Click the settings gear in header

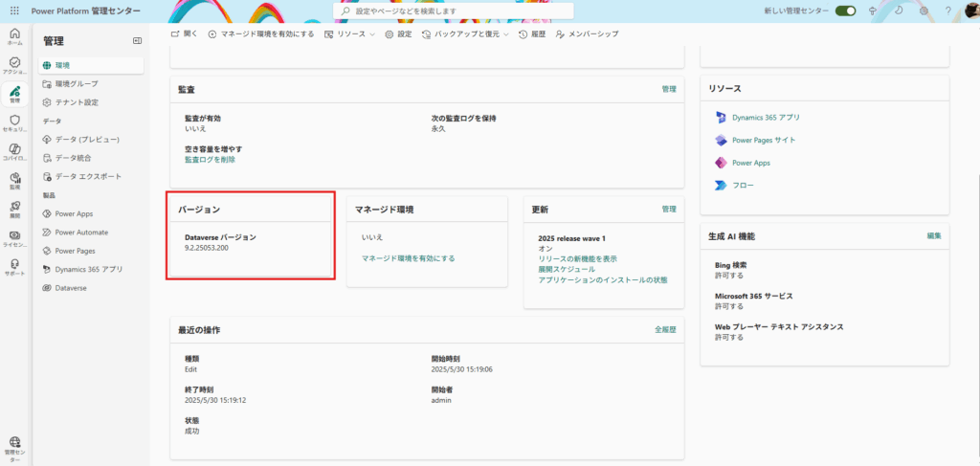[924, 11]
